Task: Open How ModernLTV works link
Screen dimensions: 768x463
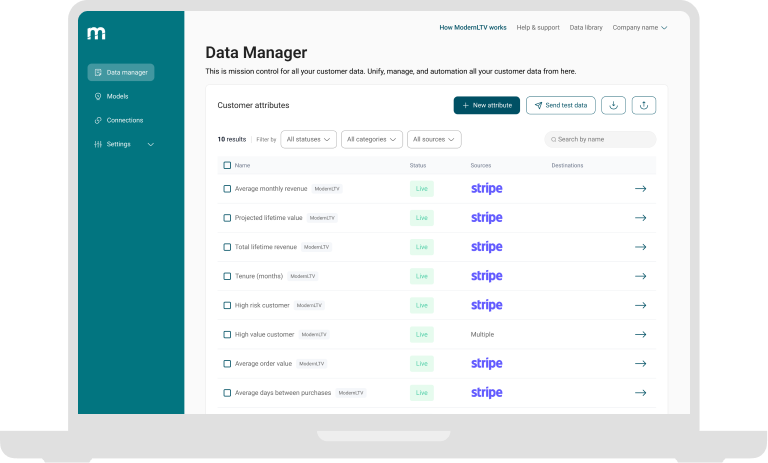Action: pyautogui.click(x=473, y=27)
